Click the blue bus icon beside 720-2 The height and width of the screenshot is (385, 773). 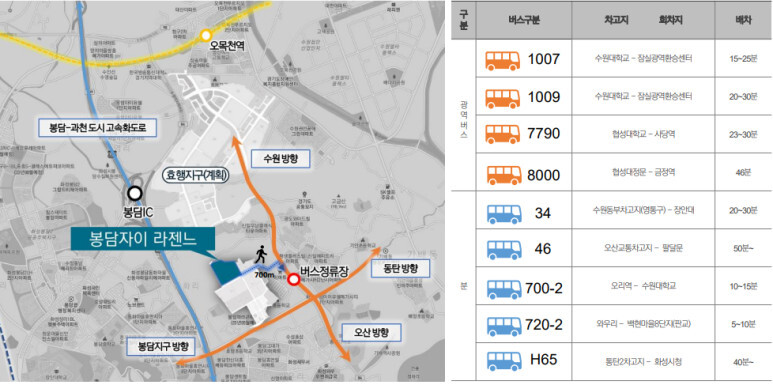coord(504,326)
